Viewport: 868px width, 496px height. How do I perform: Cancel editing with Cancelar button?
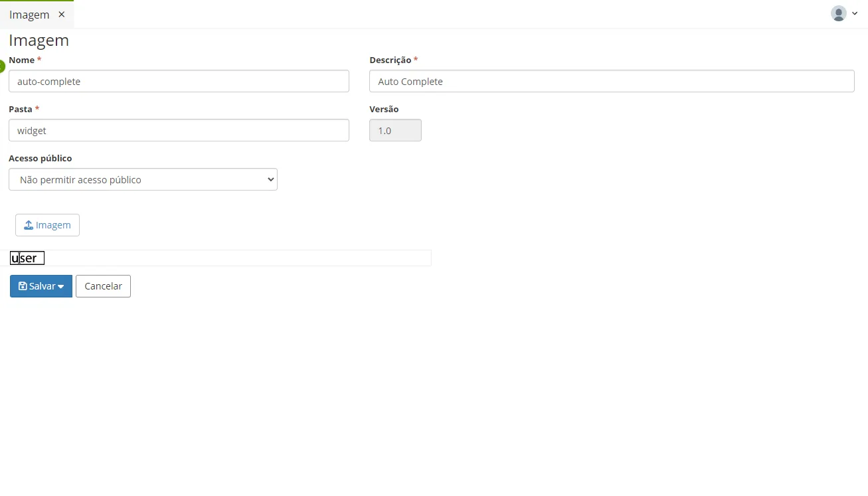tap(103, 286)
